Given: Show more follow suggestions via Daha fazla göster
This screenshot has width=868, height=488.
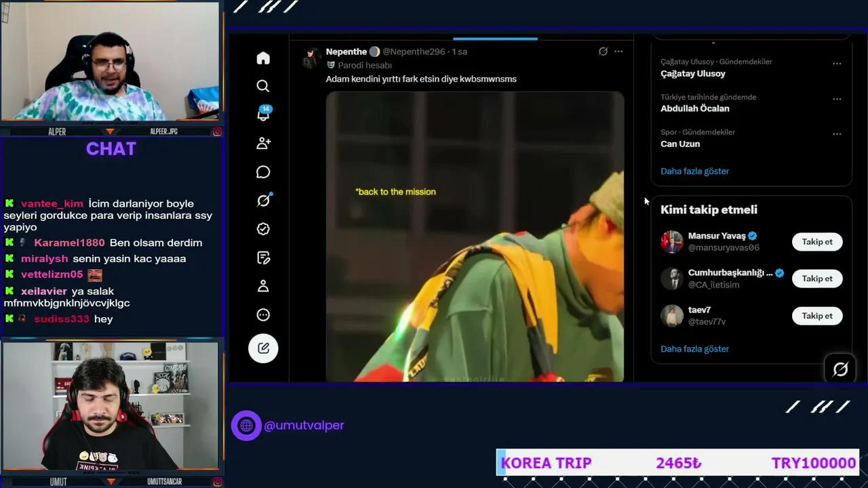Looking at the screenshot, I should point(694,349).
